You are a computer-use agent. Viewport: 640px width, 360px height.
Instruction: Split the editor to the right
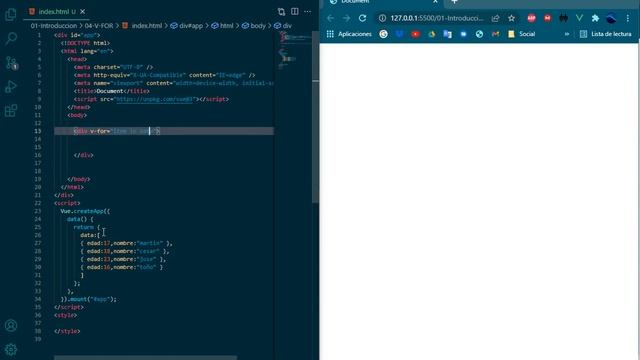point(294,12)
